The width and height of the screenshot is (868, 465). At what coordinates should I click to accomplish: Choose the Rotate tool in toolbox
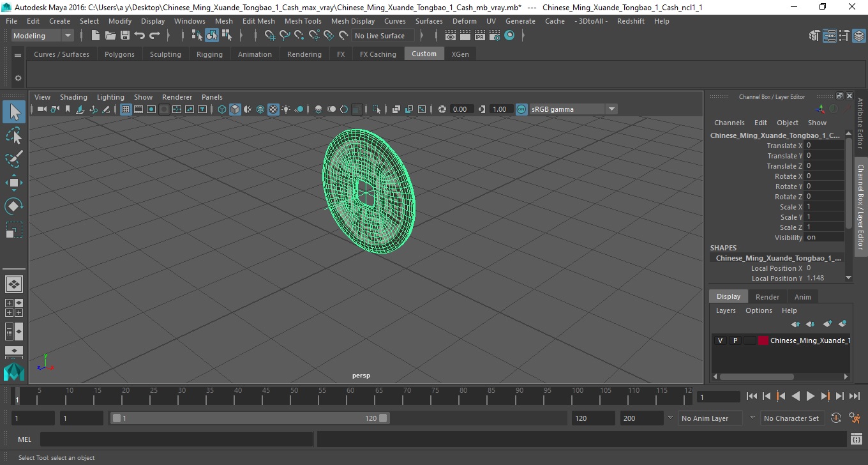click(x=14, y=206)
